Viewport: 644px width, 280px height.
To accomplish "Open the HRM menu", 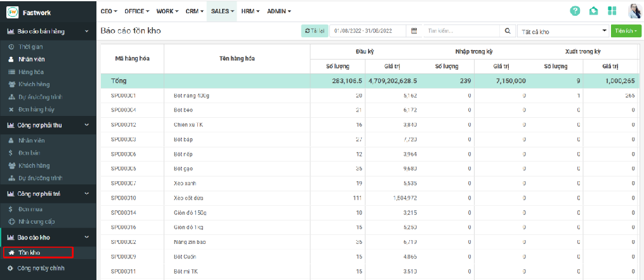I will (x=251, y=11).
